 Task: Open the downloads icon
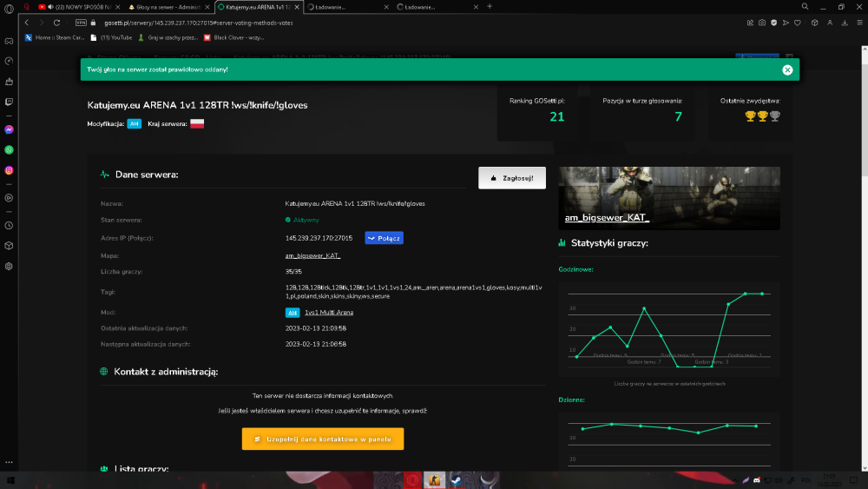point(845,23)
